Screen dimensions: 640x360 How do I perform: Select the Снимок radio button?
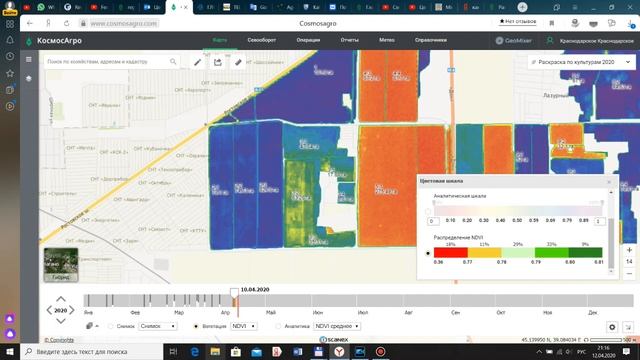click(x=111, y=326)
